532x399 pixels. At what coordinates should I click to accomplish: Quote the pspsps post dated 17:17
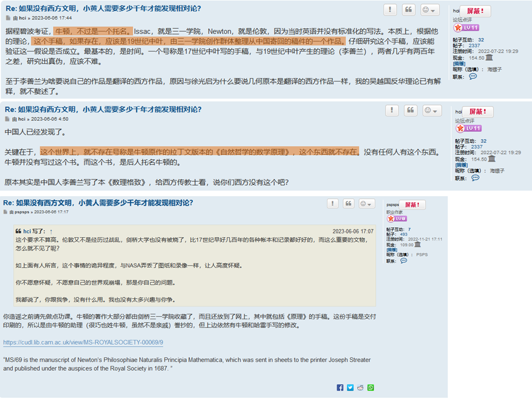[x=349, y=203]
